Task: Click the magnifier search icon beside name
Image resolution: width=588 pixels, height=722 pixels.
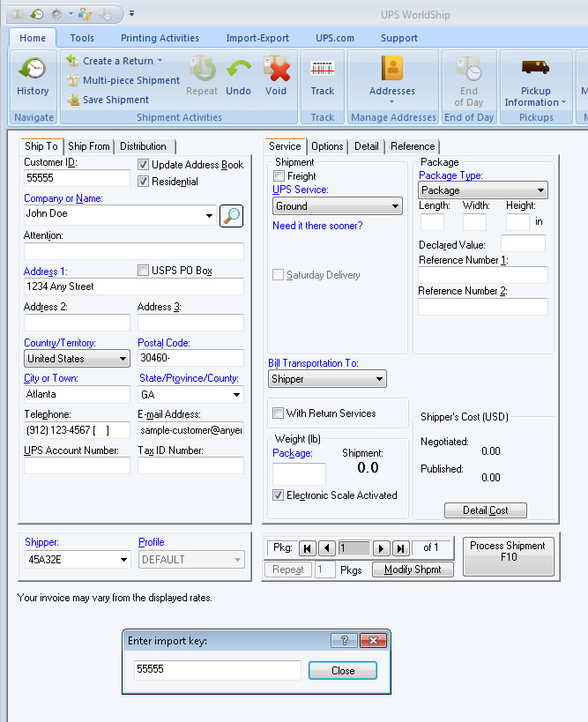Action: pyautogui.click(x=231, y=215)
